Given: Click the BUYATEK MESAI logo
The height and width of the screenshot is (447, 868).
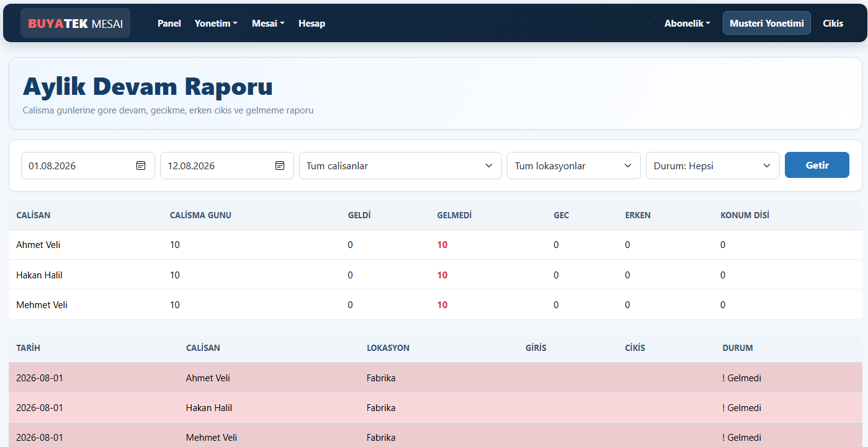Looking at the screenshot, I should (75, 23).
